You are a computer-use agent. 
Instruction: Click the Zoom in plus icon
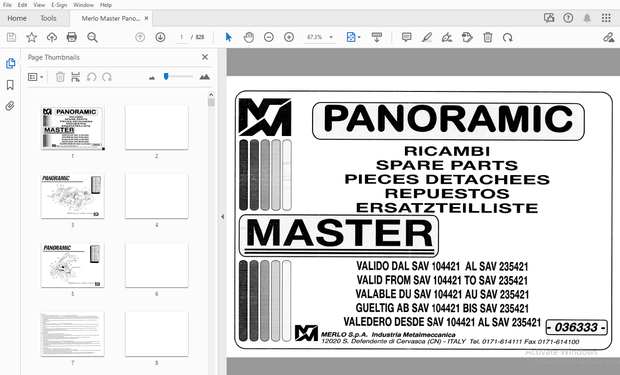289,37
